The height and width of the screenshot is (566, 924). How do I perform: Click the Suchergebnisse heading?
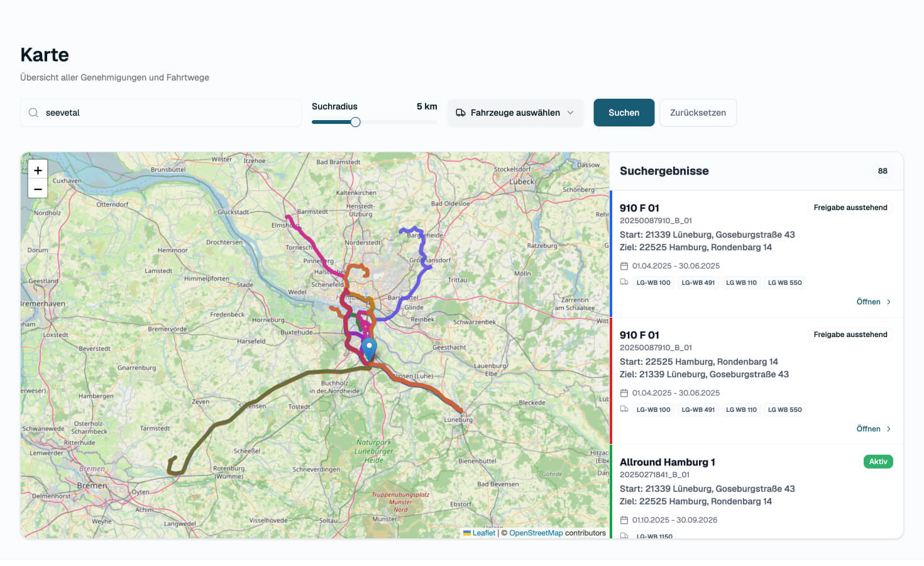click(x=664, y=171)
